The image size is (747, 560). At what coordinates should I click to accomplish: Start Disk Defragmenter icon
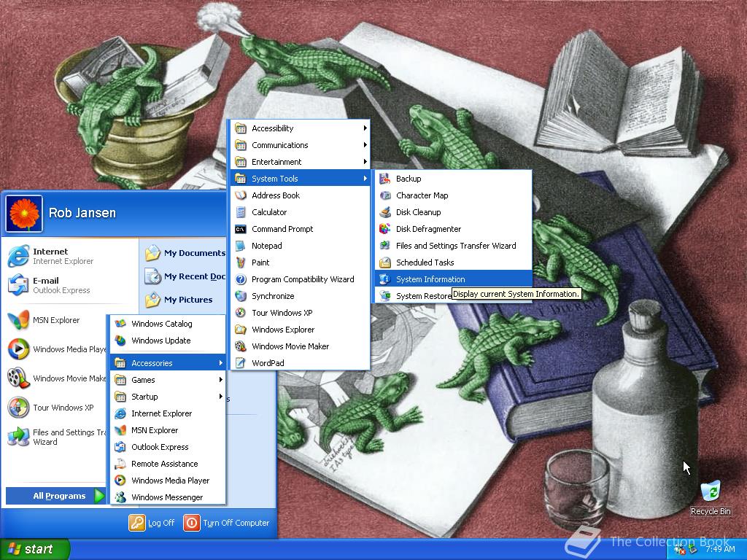[385, 229]
